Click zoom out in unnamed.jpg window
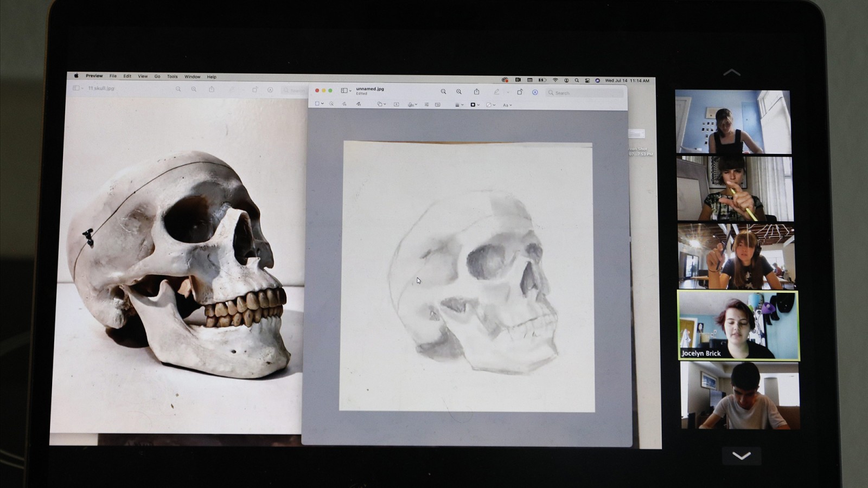 coord(443,92)
